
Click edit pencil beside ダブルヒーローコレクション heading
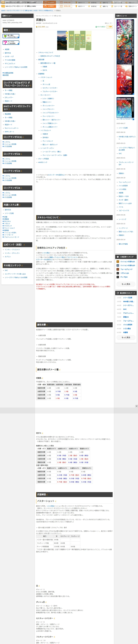(x=31, y=86)
